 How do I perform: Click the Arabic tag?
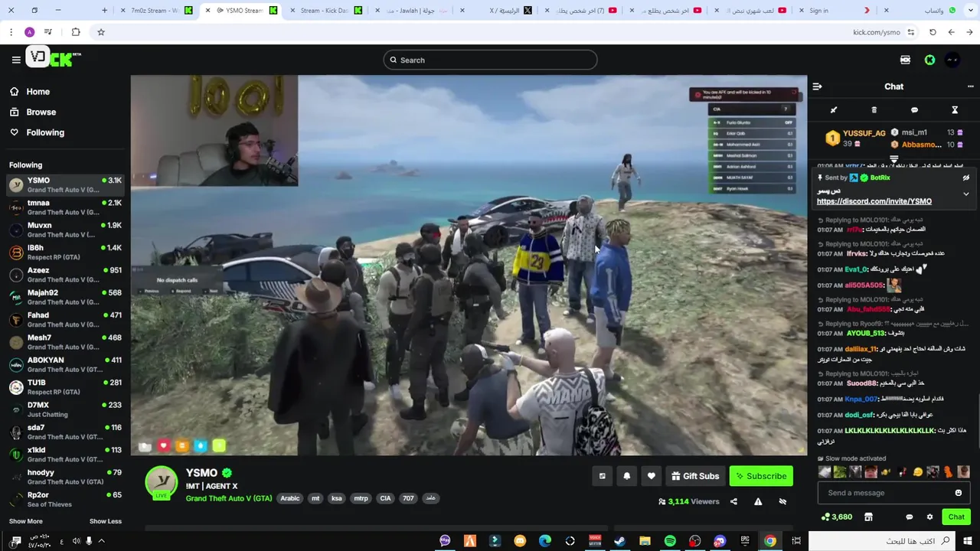[x=290, y=498]
